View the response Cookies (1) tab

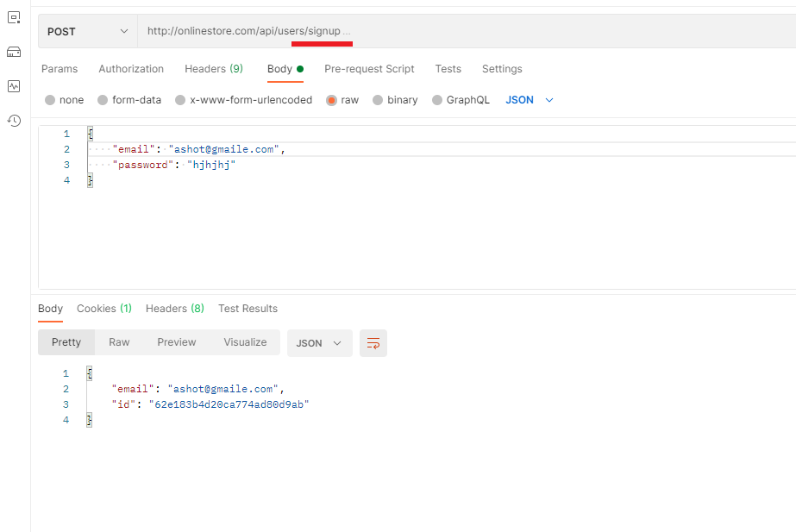pos(103,309)
